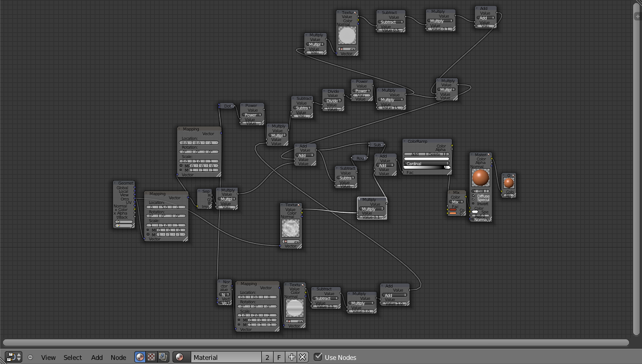Toggle Min checkbox in upper Mapping node
The image size is (642, 364).
tap(181, 166)
